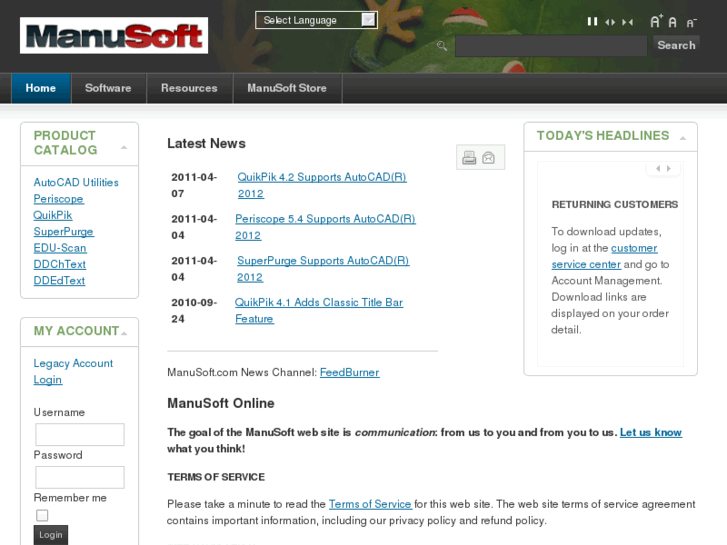Toggle the Remember me checkbox

42,515
